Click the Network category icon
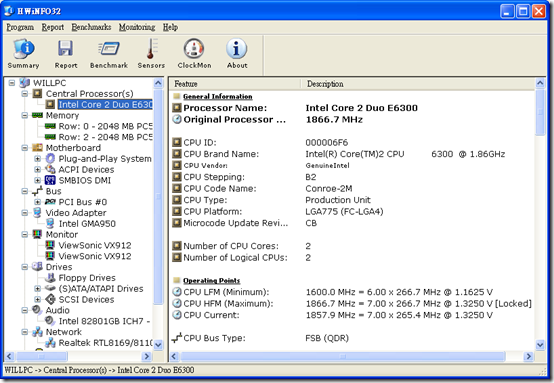 (x=37, y=332)
